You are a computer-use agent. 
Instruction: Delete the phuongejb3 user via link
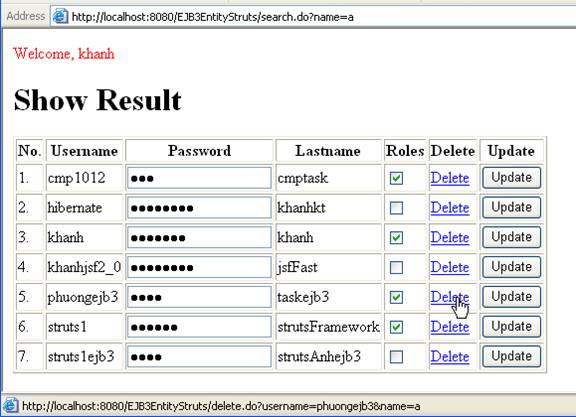[450, 297]
